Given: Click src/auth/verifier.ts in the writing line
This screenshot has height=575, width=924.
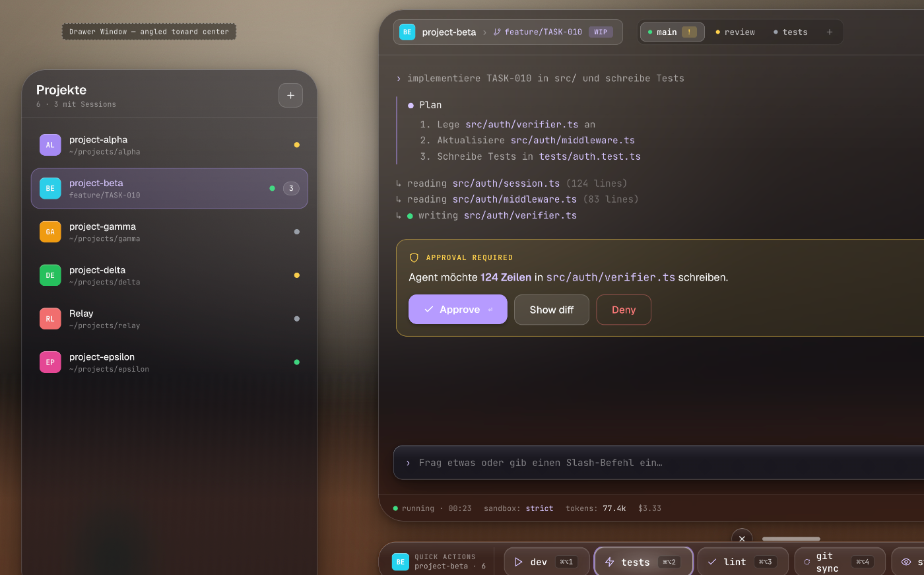Looking at the screenshot, I should coord(520,215).
